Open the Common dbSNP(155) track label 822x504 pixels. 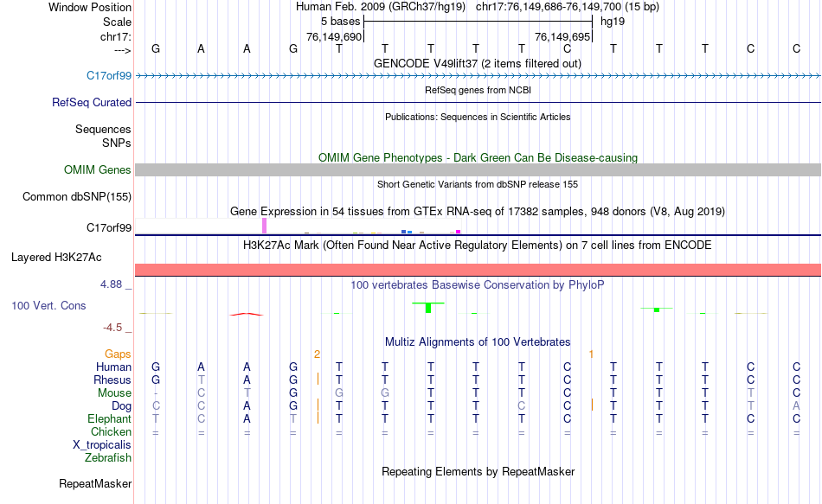coord(76,196)
